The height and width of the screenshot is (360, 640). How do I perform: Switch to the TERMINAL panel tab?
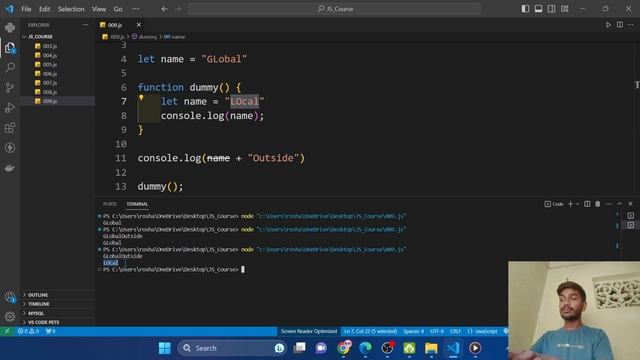[x=137, y=204]
